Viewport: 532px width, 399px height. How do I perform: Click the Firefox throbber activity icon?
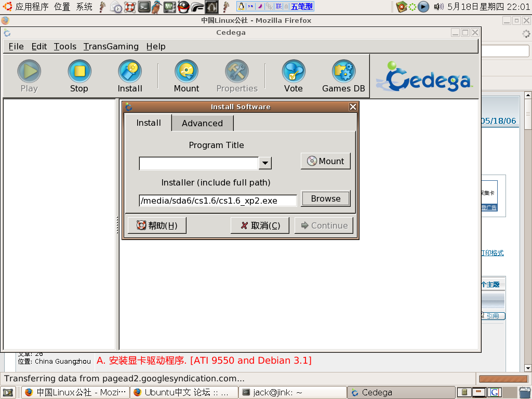coord(526,34)
